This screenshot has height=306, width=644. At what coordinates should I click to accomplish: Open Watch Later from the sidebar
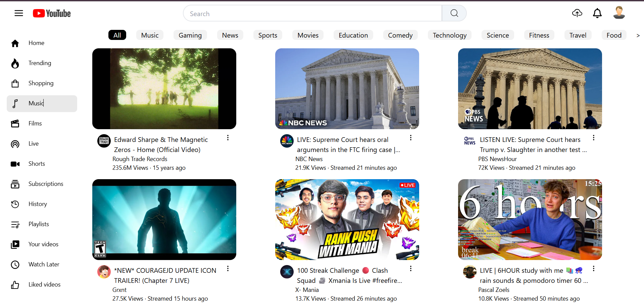point(44,264)
